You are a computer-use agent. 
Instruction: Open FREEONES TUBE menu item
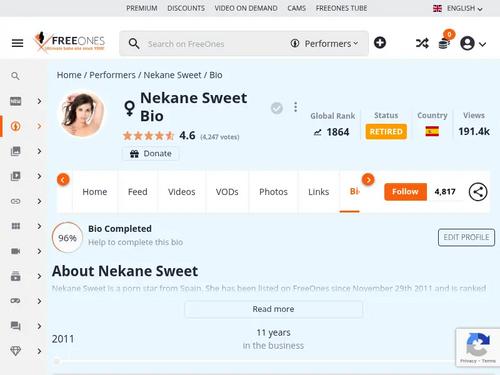click(341, 8)
